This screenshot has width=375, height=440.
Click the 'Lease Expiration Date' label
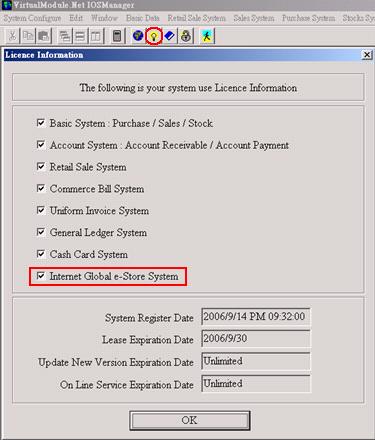point(148,340)
